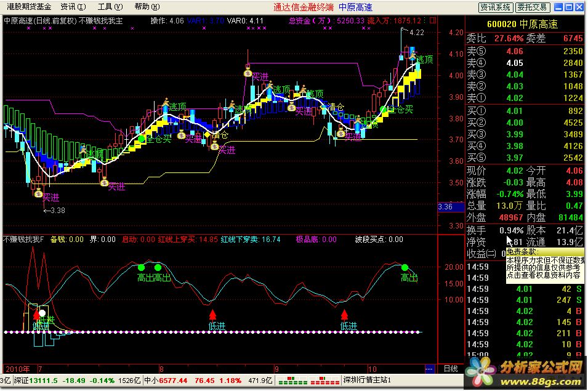Click the 买⑤ 3.97 order row
Screen dimensions: 588x391
click(525, 158)
